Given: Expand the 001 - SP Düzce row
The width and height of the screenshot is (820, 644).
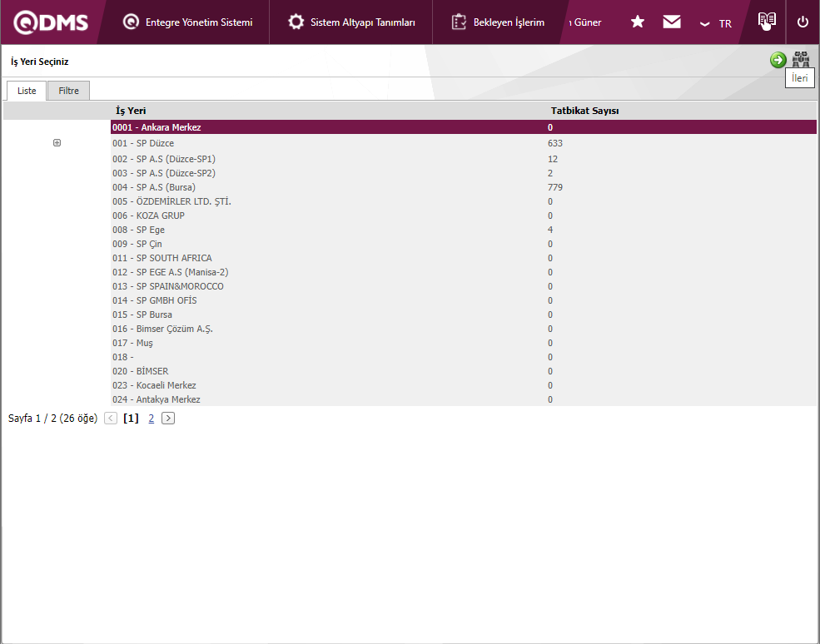Looking at the screenshot, I should tap(57, 143).
